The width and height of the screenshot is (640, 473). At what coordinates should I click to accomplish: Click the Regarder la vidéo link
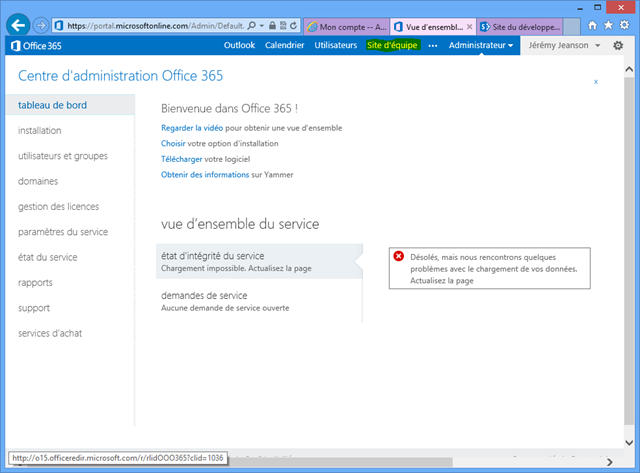(x=192, y=128)
